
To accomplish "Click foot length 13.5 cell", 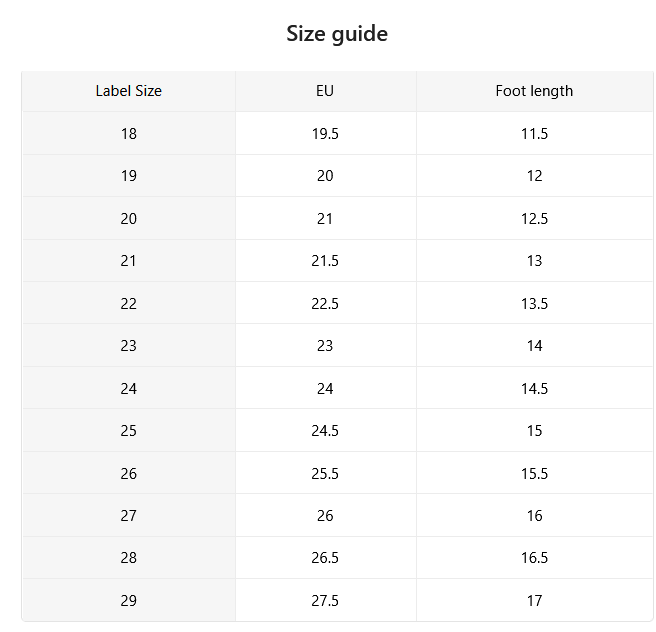I will point(535,303).
